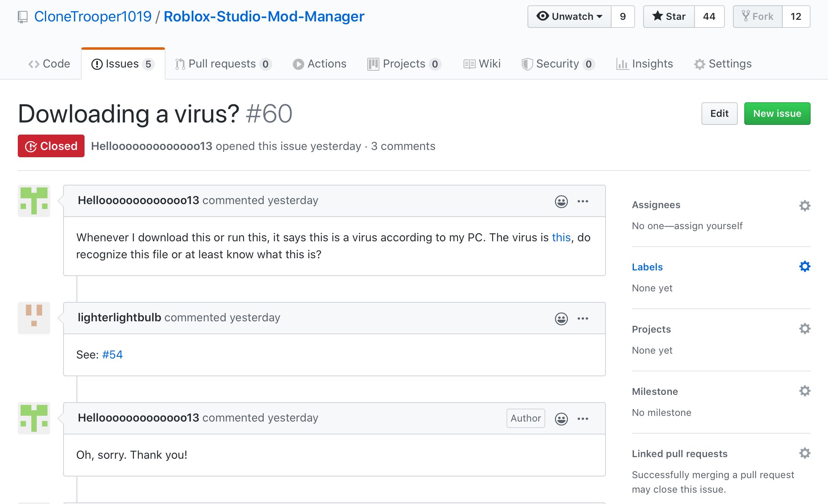Open the Assignees gear settings

805,206
